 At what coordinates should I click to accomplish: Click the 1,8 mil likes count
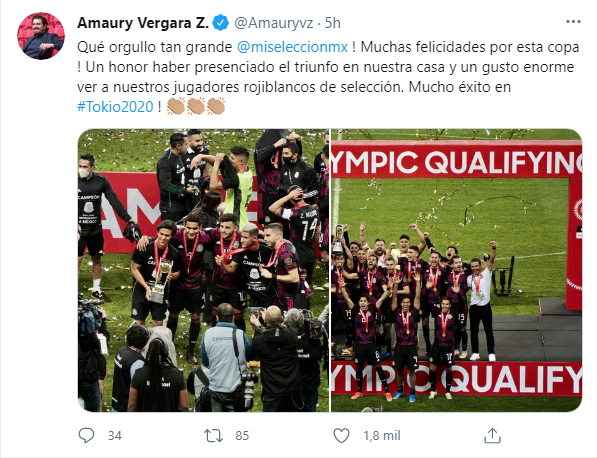click(382, 436)
